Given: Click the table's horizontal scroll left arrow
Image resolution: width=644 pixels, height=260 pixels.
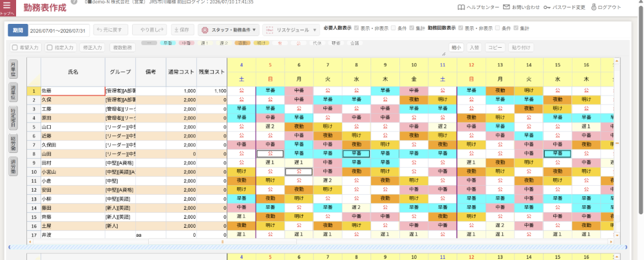Looking at the screenshot, I should coord(29,241).
